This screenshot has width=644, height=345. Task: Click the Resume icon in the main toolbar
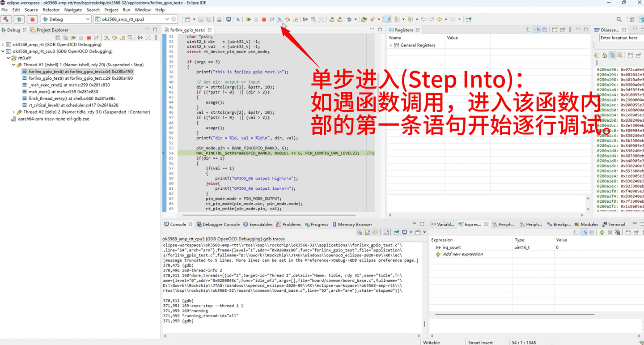click(x=248, y=19)
